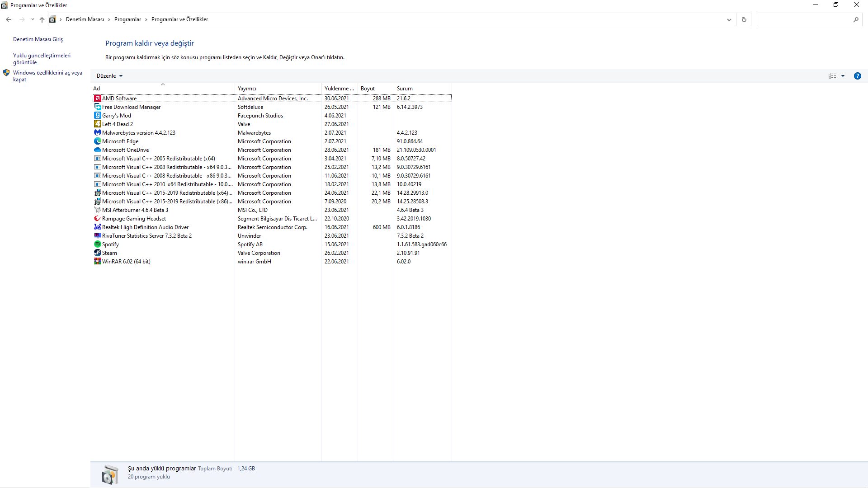This screenshot has height=488, width=868.
Task: Click the refresh button in address bar
Action: tap(744, 19)
